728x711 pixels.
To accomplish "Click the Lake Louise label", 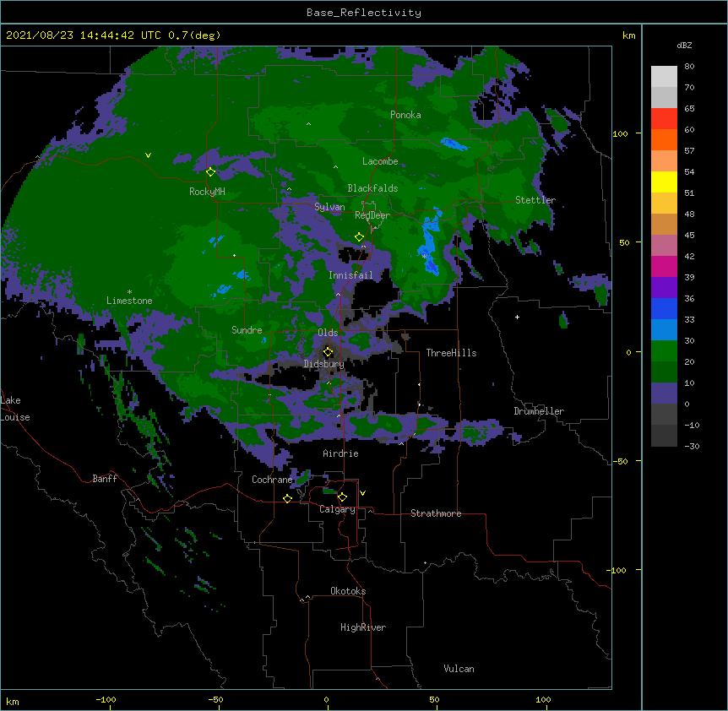I will 15,409.
